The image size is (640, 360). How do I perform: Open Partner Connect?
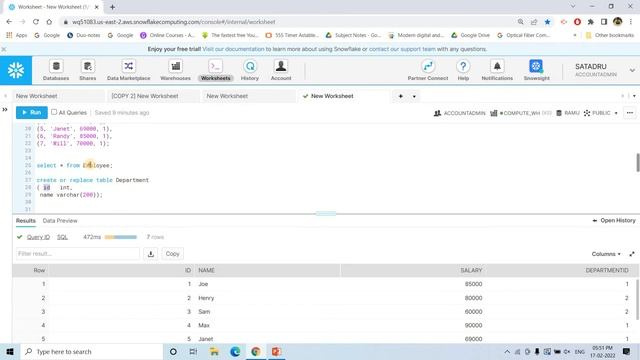[x=428, y=70]
